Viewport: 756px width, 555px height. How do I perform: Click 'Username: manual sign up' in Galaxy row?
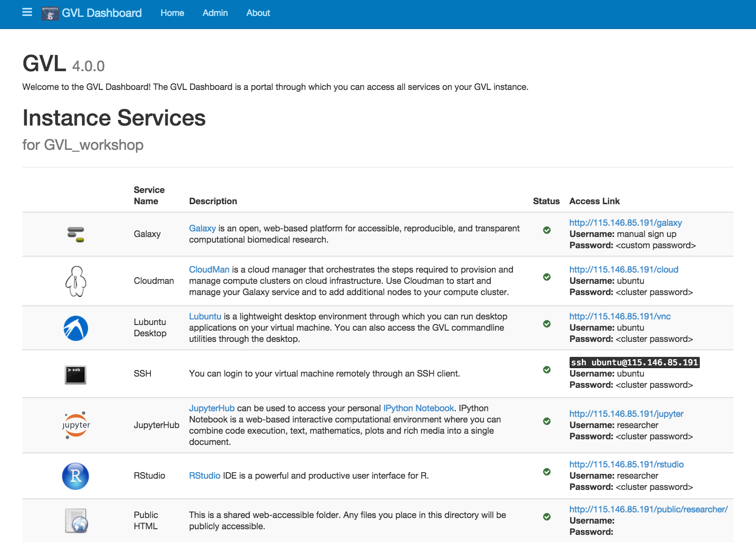(x=623, y=234)
